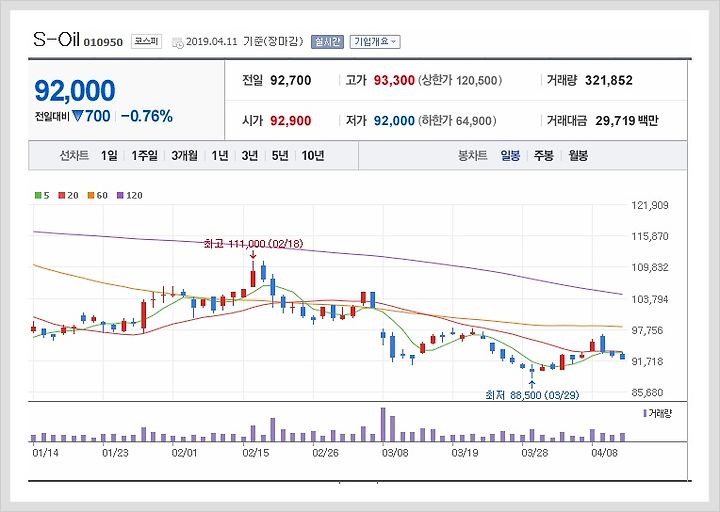Switch to the 주봉 candle chart
This screenshot has height=512, width=720.
[x=544, y=156]
